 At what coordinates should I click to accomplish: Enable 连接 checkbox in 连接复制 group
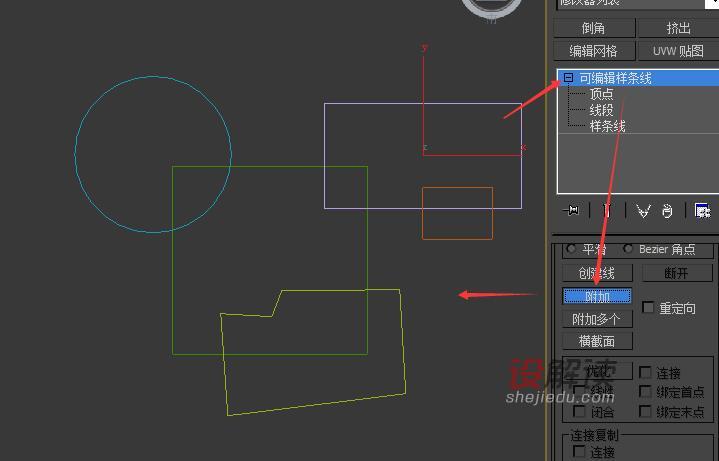[x=579, y=451]
